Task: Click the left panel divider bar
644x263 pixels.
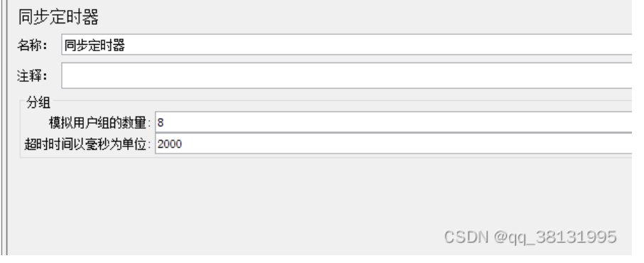Action: point(4,131)
